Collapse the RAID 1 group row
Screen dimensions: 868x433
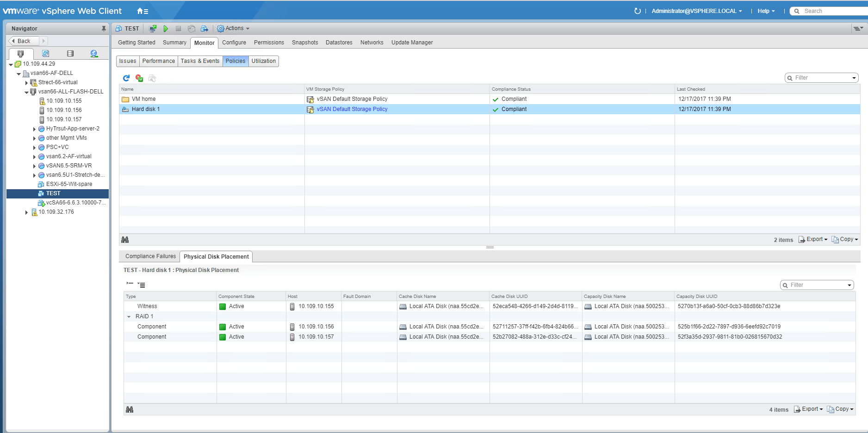pyautogui.click(x=129, y=317)
